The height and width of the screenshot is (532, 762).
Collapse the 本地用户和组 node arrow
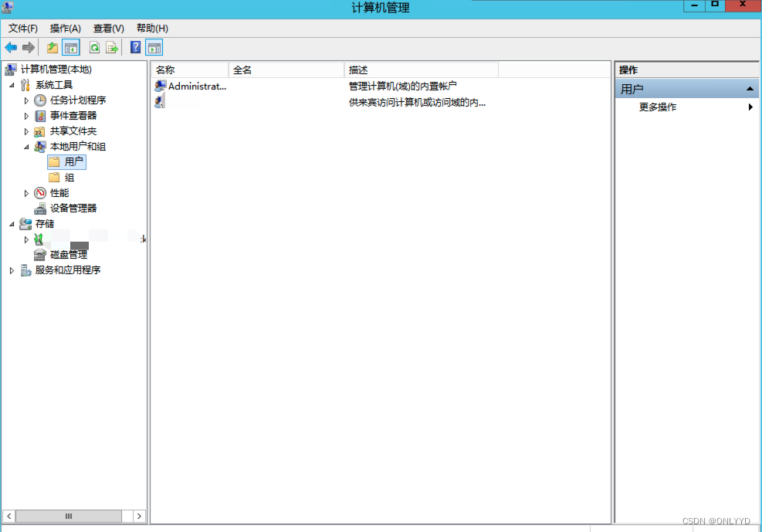(27, 147)
